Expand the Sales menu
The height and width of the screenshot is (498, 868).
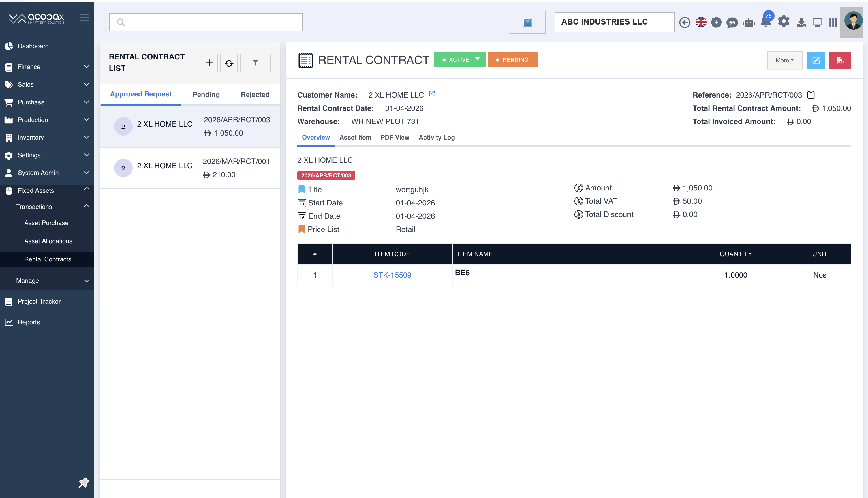(x=47, y=85)
